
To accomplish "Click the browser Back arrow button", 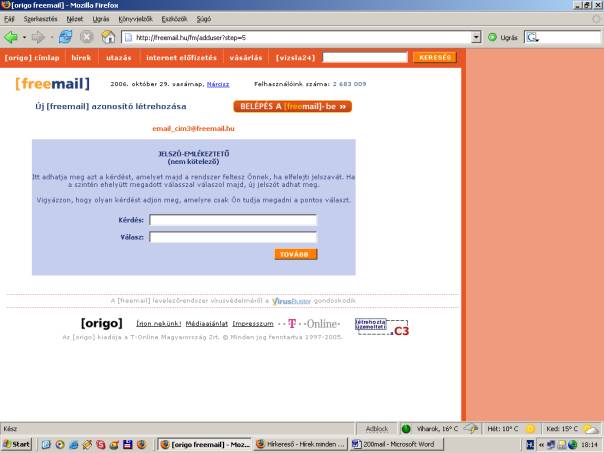I will [x=12, y=37].
